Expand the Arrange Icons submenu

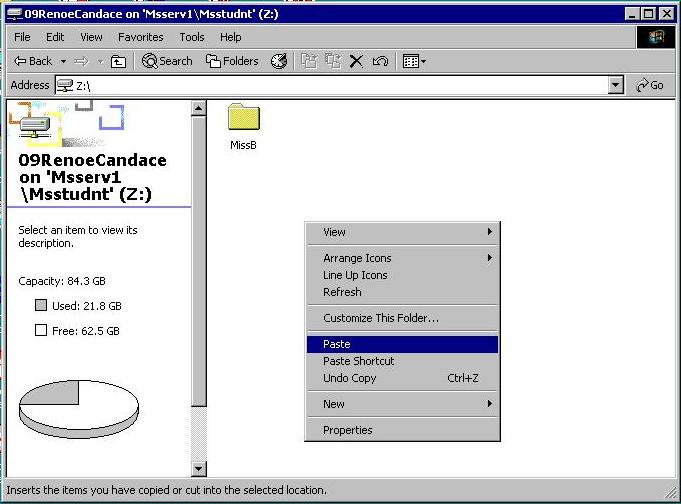(403, 258)
